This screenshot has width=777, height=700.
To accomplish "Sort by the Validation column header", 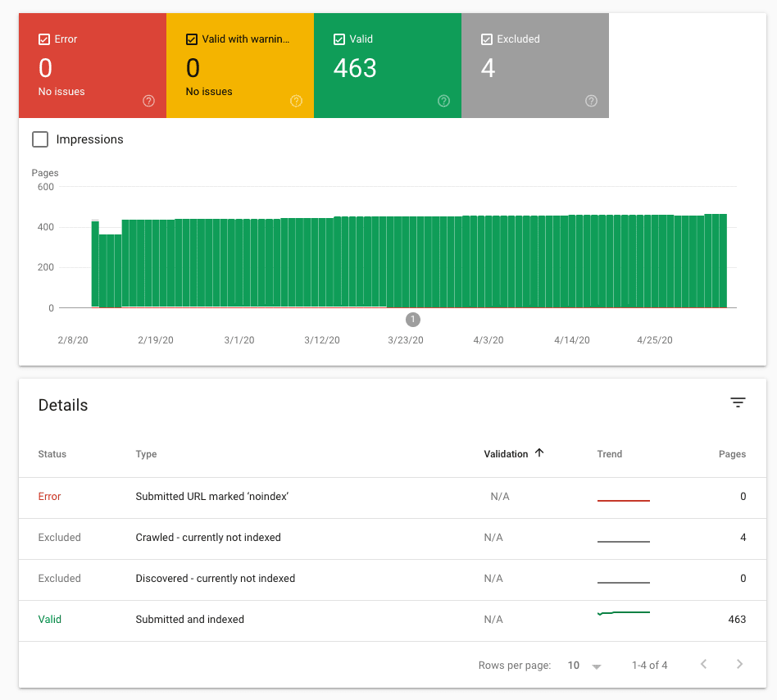I will [x=506, y=454].
